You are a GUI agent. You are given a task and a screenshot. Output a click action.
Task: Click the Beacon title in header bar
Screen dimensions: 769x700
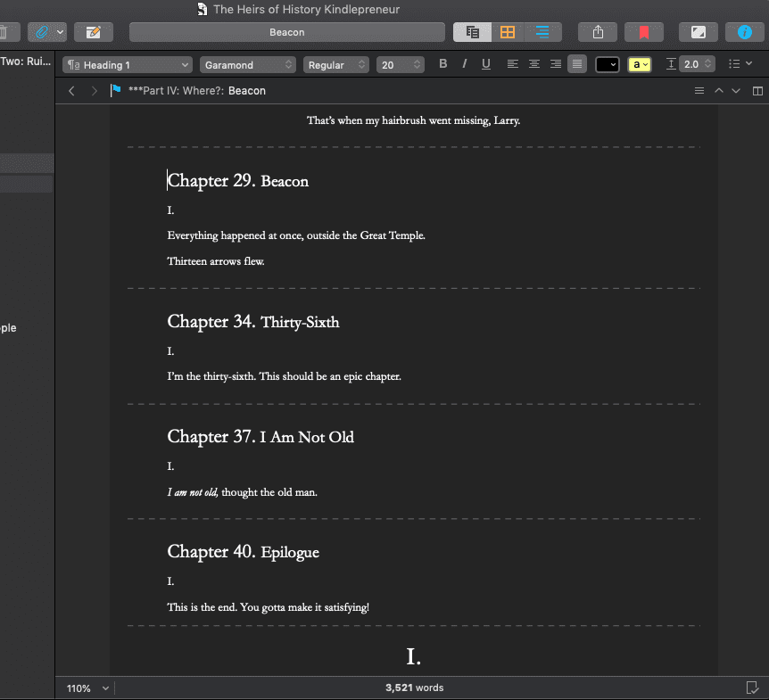click(x=247, y=91)
